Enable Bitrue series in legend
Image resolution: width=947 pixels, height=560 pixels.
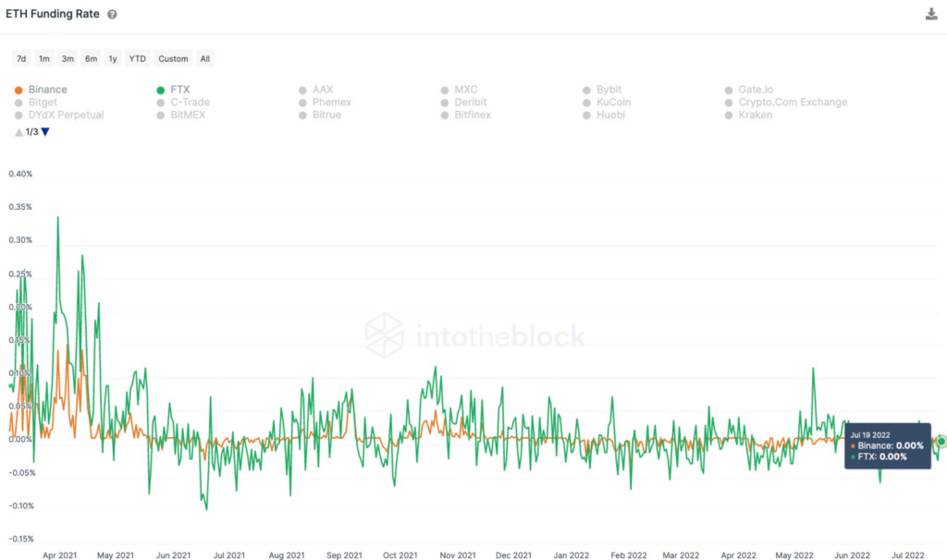point(319,115)
